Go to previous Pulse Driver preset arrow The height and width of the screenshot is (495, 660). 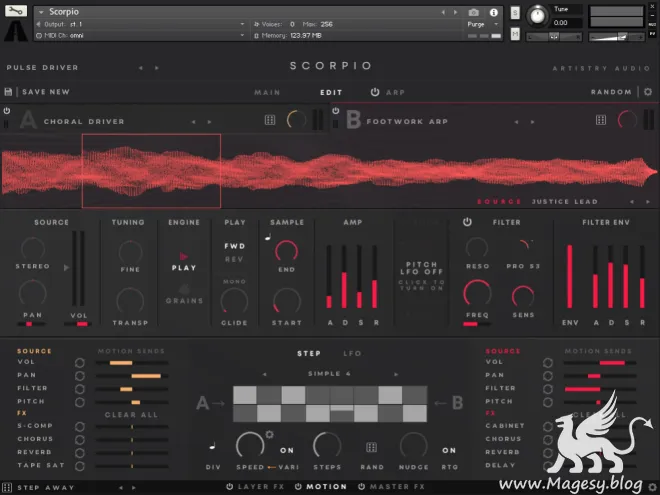141,68
